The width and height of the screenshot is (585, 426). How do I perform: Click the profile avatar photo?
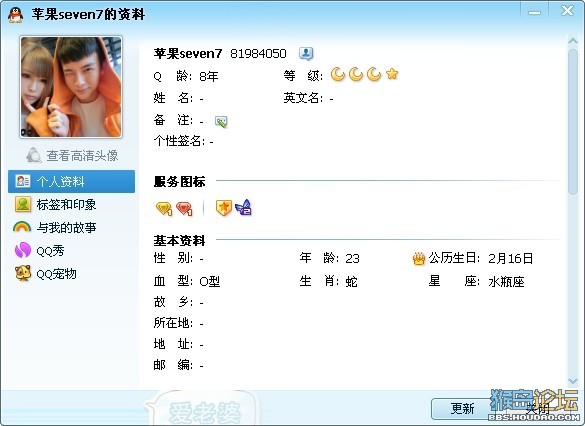pyautogui.click(x=71, y=87)
